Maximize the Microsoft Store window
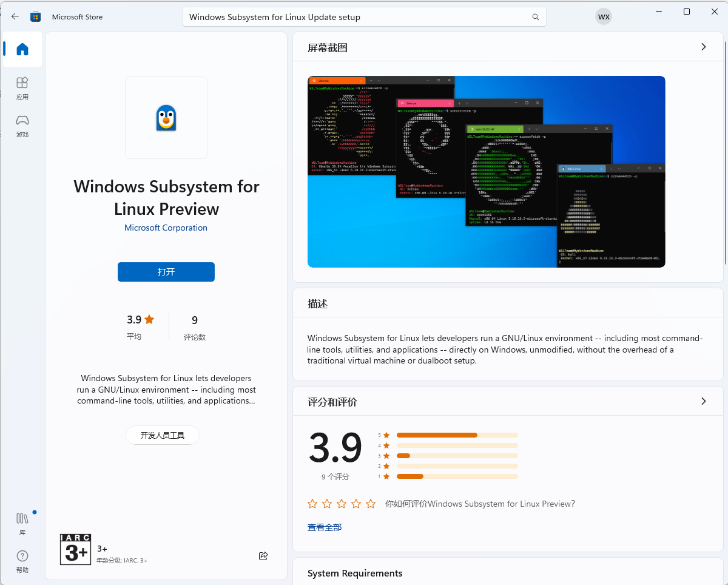Screen dimensions: 728x585 687,12
